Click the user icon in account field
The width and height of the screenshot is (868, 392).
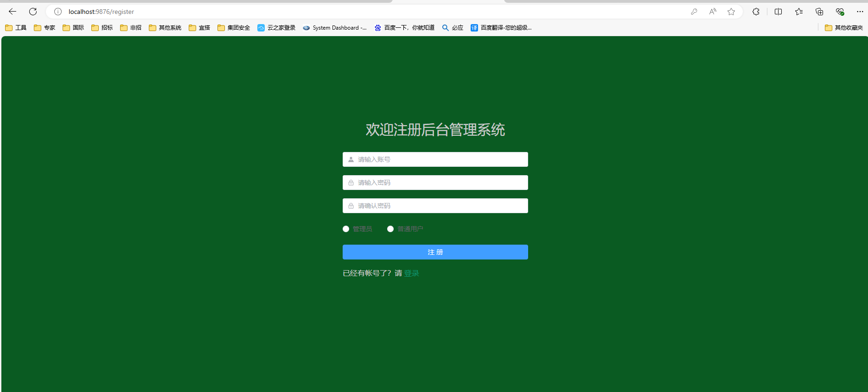point(351,159)
